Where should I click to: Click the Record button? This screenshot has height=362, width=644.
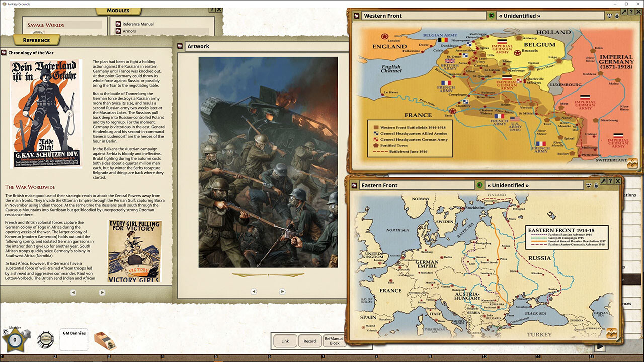tap(309, 341)
